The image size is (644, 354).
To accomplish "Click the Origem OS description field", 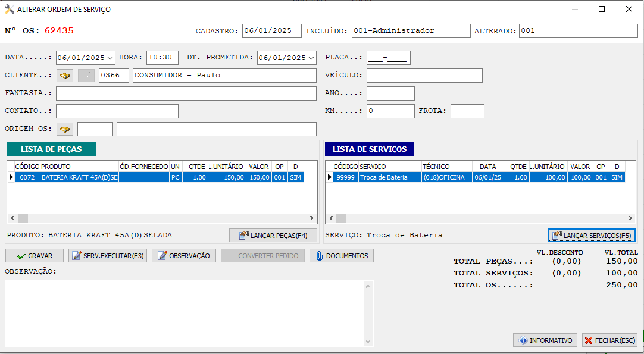I will [x=217, y=129].
